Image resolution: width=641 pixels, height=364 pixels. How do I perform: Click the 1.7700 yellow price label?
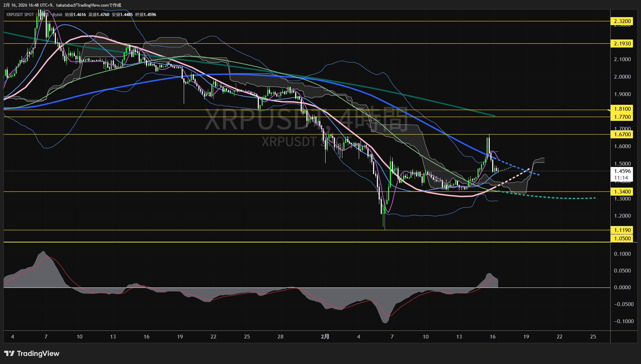(x=622, y=117)
